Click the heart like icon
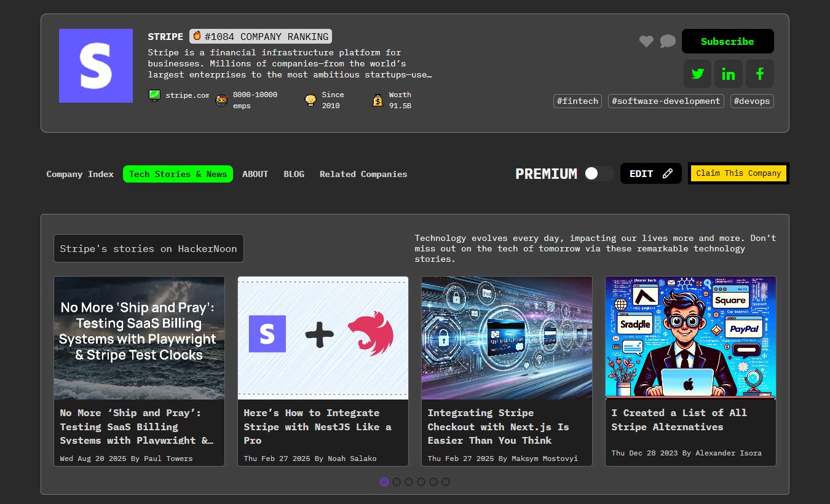 (646, 41)
